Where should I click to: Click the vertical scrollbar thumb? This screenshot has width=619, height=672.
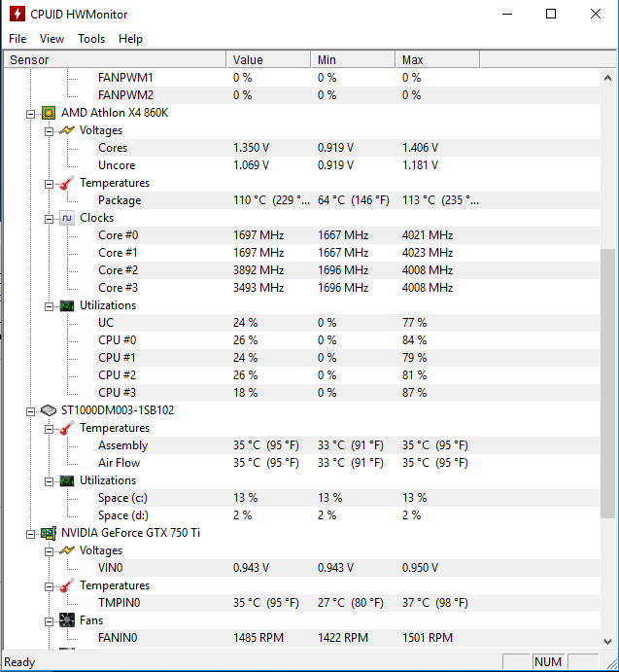click(607, 383)
